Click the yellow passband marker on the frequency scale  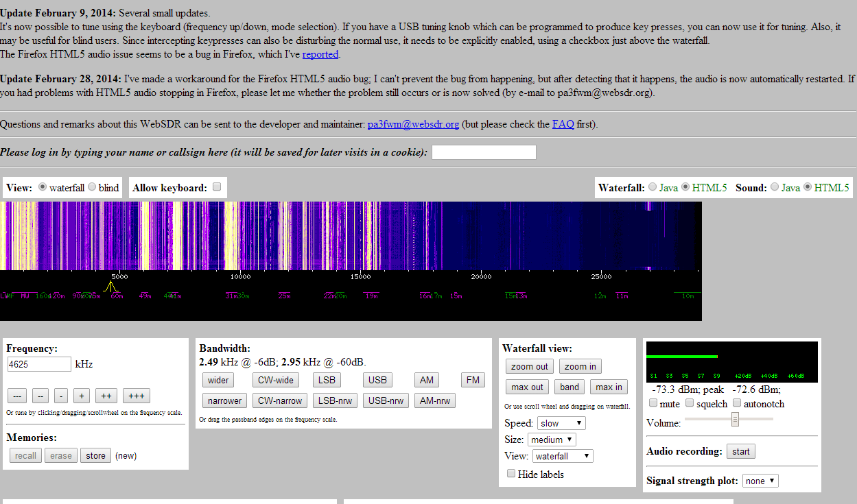tap(112, 285)
